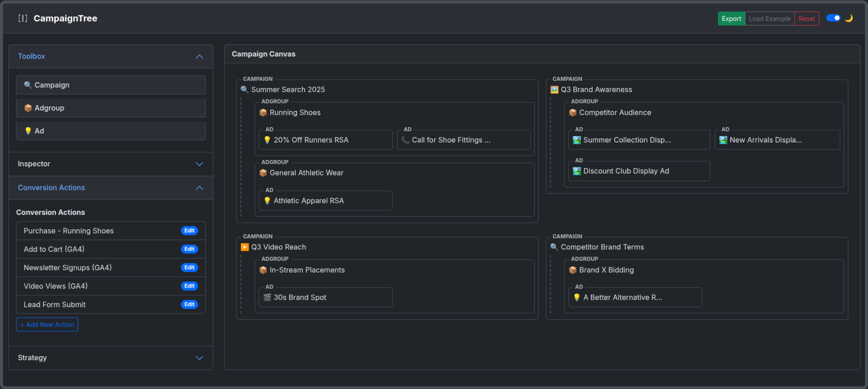The height and width of the screenshot is (389, 868).
Task: Click the image icon of New Arrivals Display ad
Action: [x=723, y=140]
